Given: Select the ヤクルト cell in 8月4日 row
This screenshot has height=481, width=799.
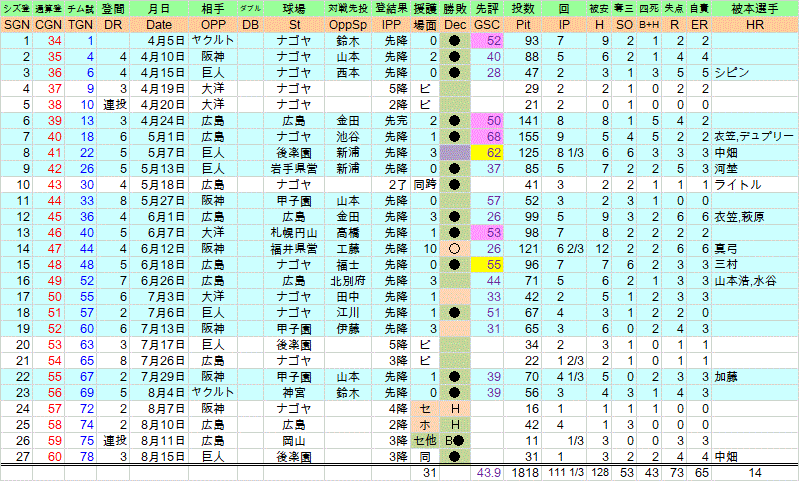Looking at the screenshot, I should coord(213,393).
